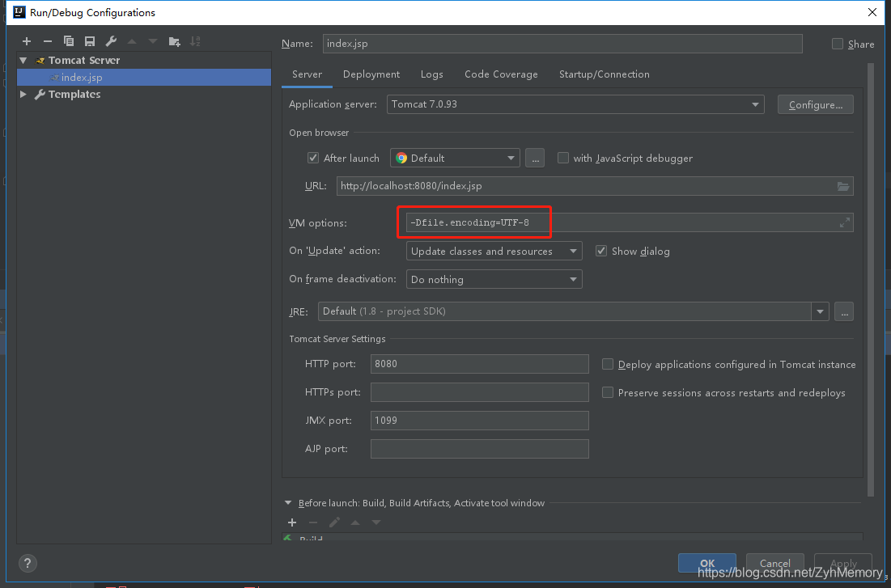The image size is (891, 588).
Task: Edit the before launch task pencil icon
Action: point(334,522)
